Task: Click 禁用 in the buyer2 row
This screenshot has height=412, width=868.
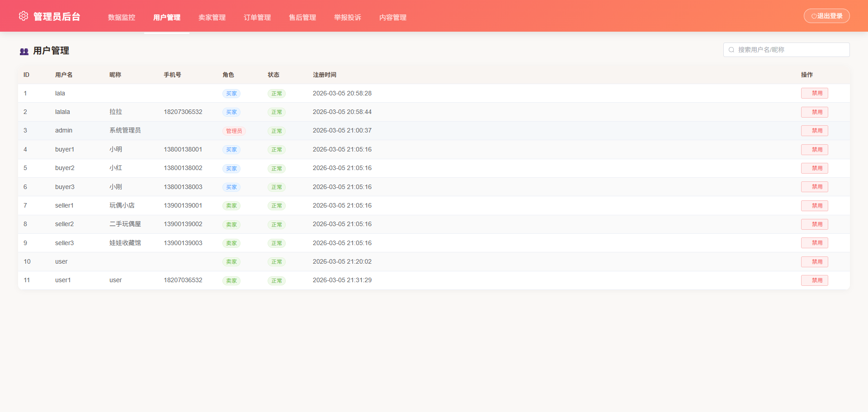Action: point(815,168)
